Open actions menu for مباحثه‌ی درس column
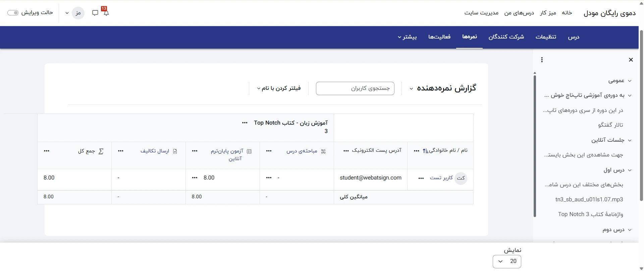The width and height of the screenshot is (644, 271). coord(269,151)
